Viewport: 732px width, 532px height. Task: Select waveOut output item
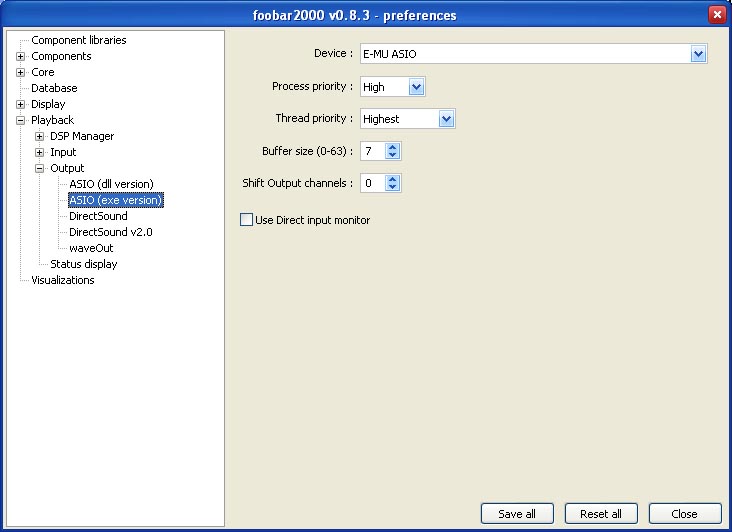tap(91, 248)
